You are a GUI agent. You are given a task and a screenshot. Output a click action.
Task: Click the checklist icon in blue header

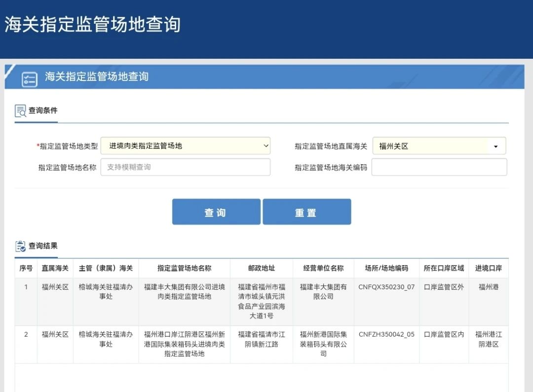pyautogui.click(x=30, y=79)
